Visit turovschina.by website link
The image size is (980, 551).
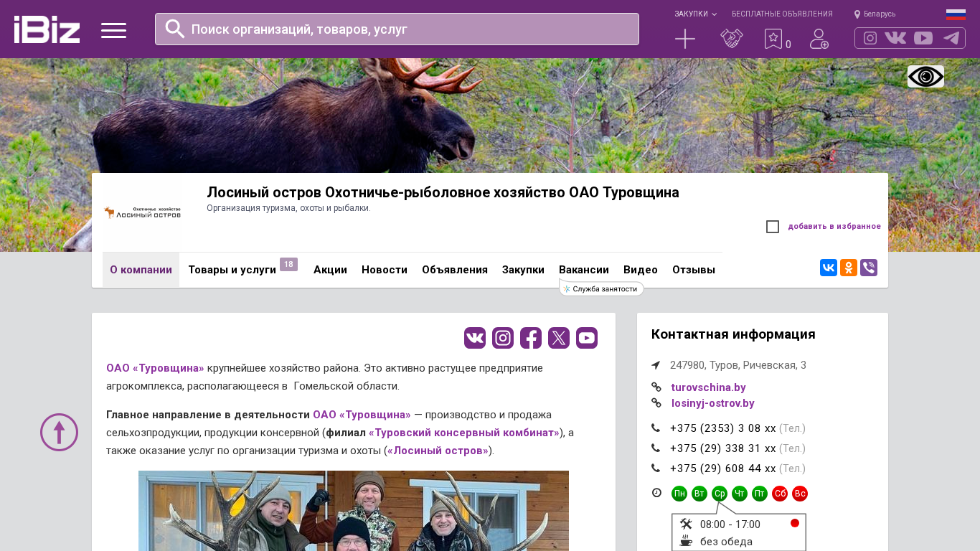[708, 387]
